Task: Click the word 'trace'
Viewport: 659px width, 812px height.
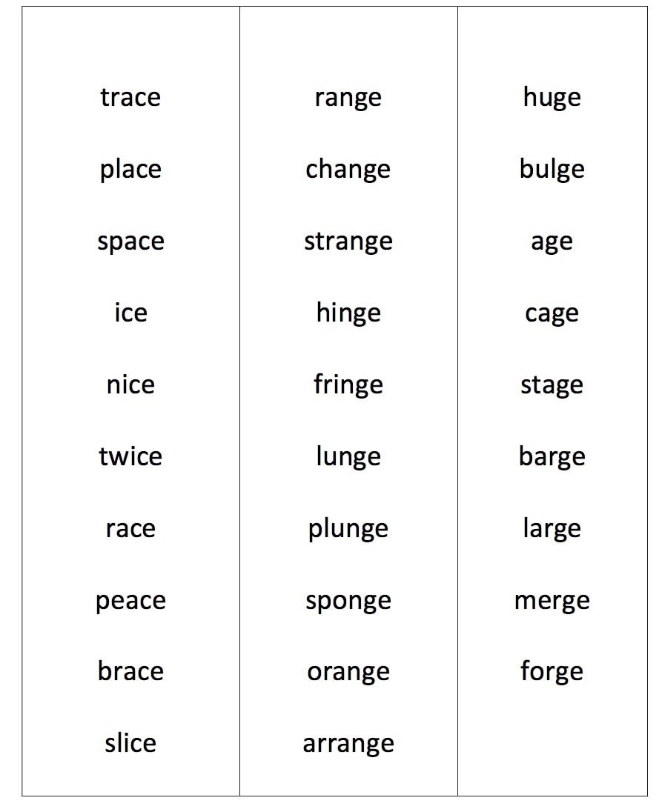Action: click(130, 97)
